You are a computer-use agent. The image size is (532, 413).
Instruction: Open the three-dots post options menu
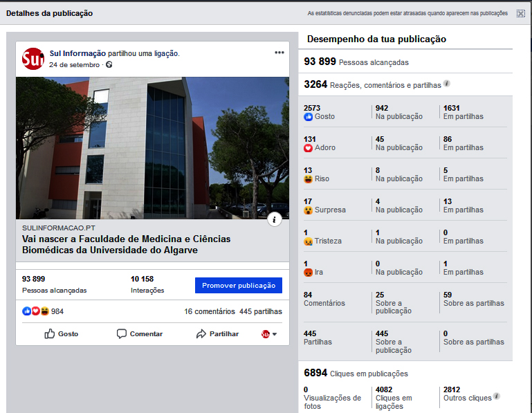(279, 53)
